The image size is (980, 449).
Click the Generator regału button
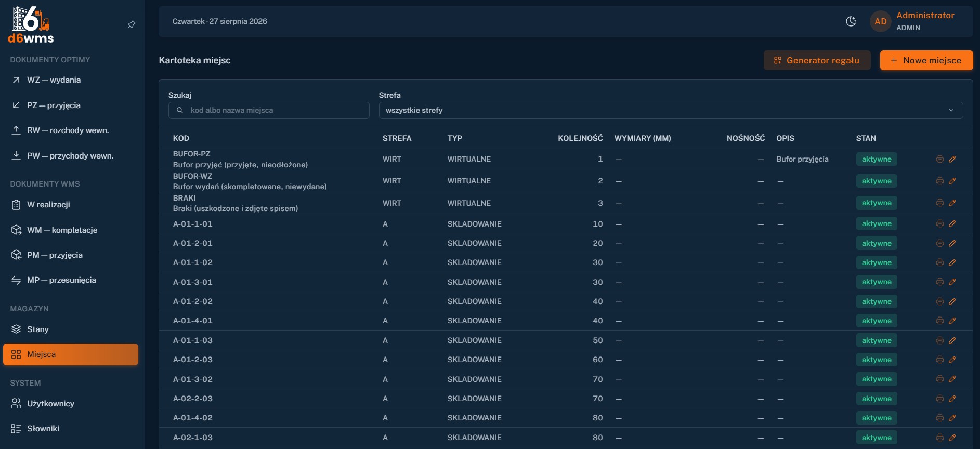[817, 60]
